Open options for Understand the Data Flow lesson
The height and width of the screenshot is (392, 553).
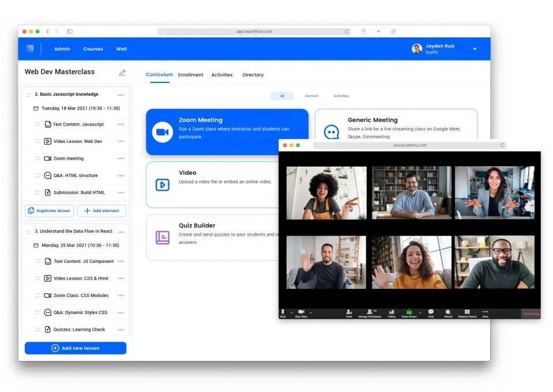point(121,232)
